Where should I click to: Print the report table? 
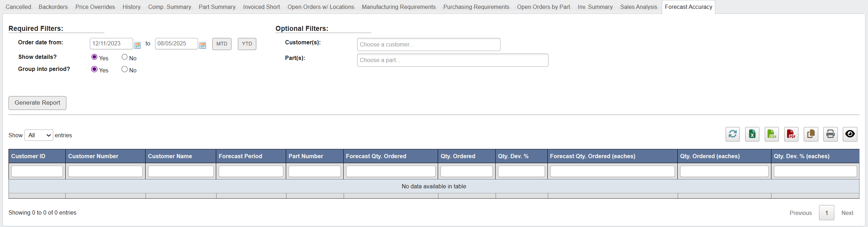[x=830, y=134]
